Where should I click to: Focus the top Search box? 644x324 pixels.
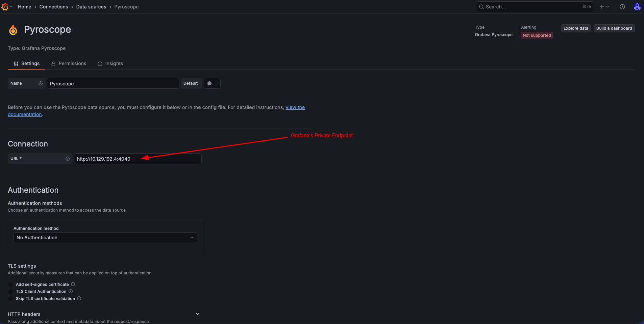click(535, 7)
